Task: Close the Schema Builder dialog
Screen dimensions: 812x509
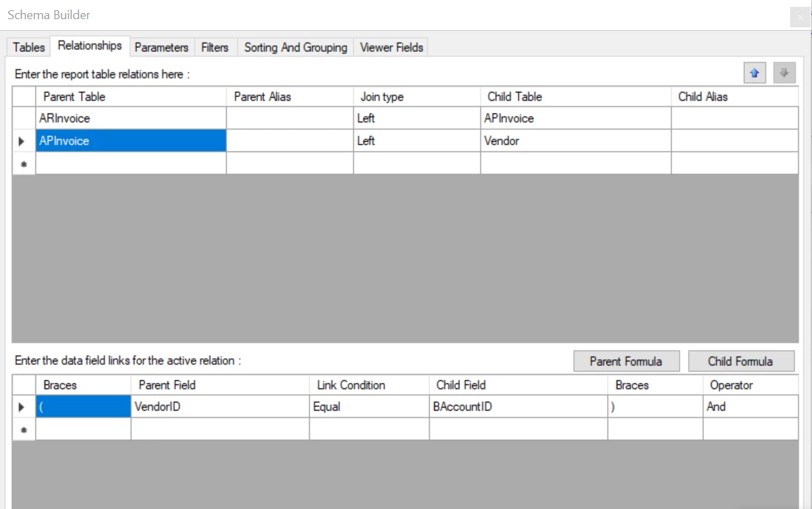Action: click(x=800, y=16)
